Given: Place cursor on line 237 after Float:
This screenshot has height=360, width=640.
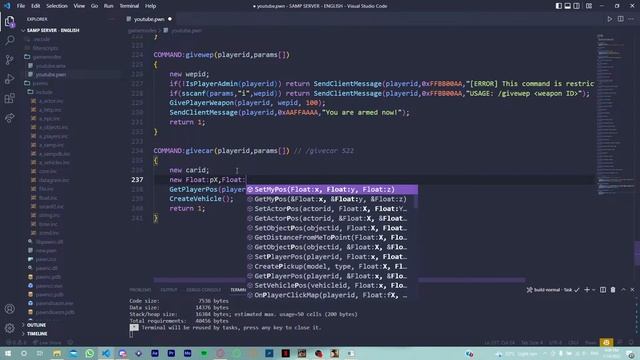Looking at the screenshot, I should coord(246,180).
